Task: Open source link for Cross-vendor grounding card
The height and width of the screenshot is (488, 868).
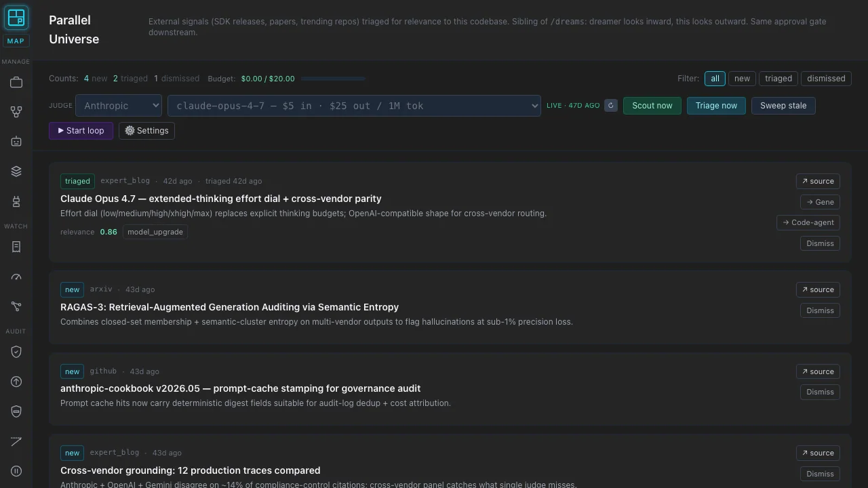Action: [x=818, y=453]
